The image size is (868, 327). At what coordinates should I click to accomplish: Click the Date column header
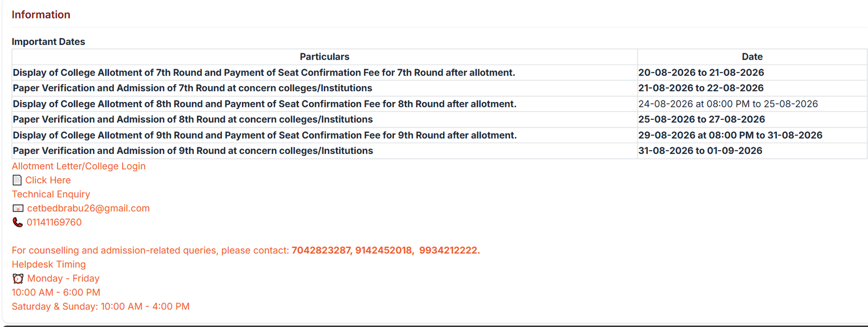coord(752,57)
